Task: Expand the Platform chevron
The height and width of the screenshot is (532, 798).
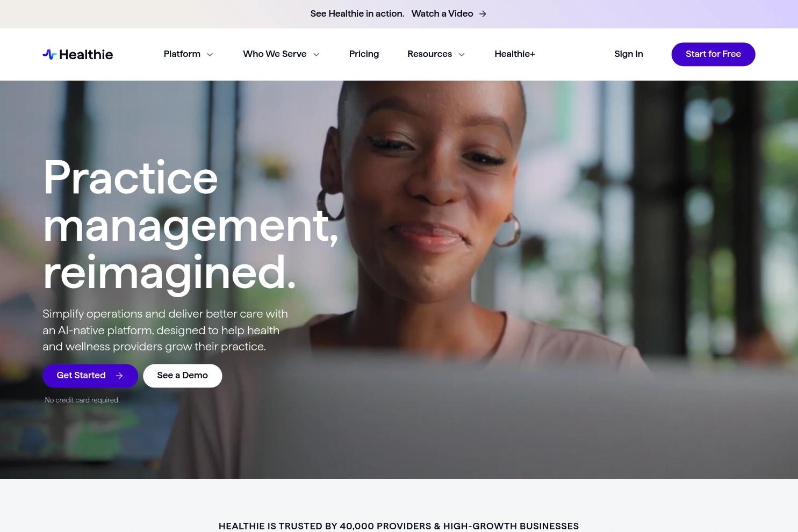Action: pyautogui.click(x=210, y=54)
